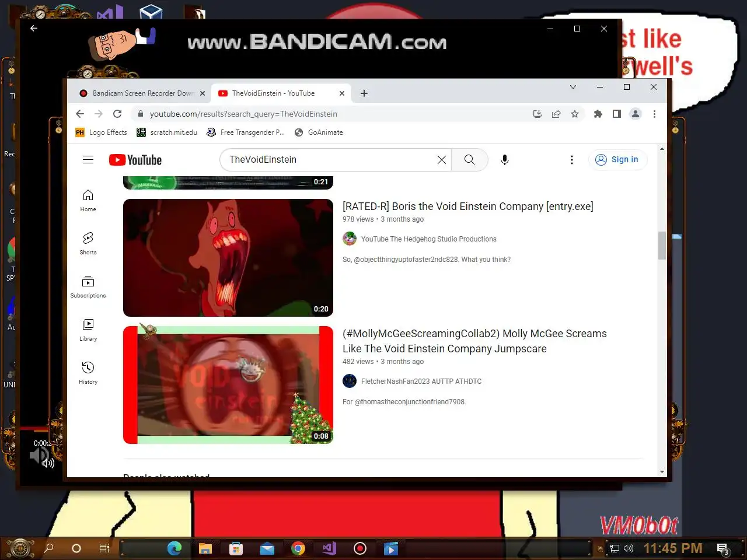Viewport: 747px width, 560px height.
Task: Go back with the Chrome back arrow
Action: coord(80,114)
